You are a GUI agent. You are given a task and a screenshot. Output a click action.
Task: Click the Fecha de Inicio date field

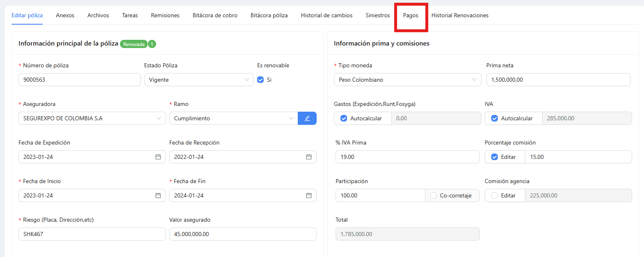pyautogui.click(x=92, y=195)
